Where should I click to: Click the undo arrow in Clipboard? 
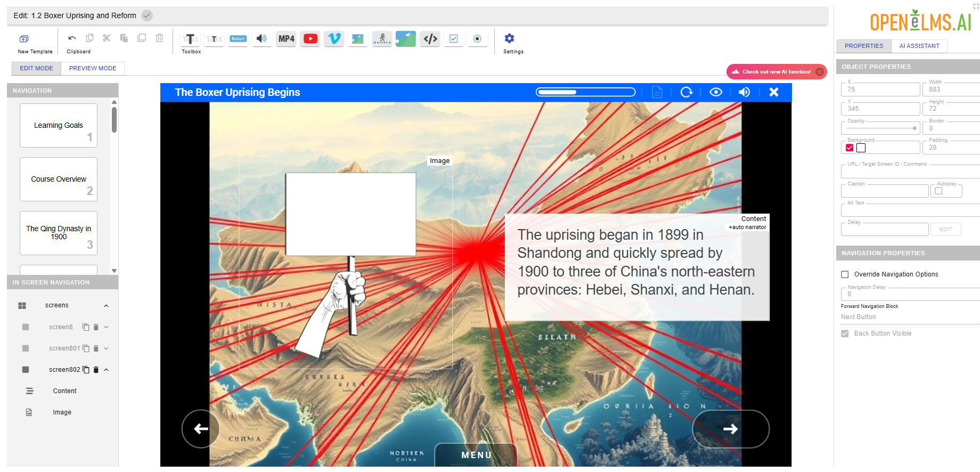pos(72,38)
